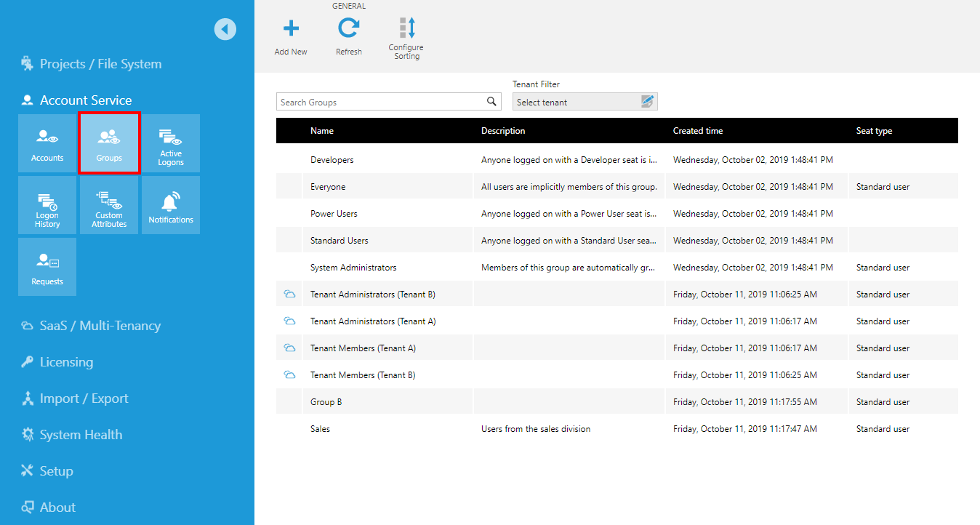Sort by the Description column header
Image resolution: width=980 pixels, height=525 pixels.
click(503, 131)
